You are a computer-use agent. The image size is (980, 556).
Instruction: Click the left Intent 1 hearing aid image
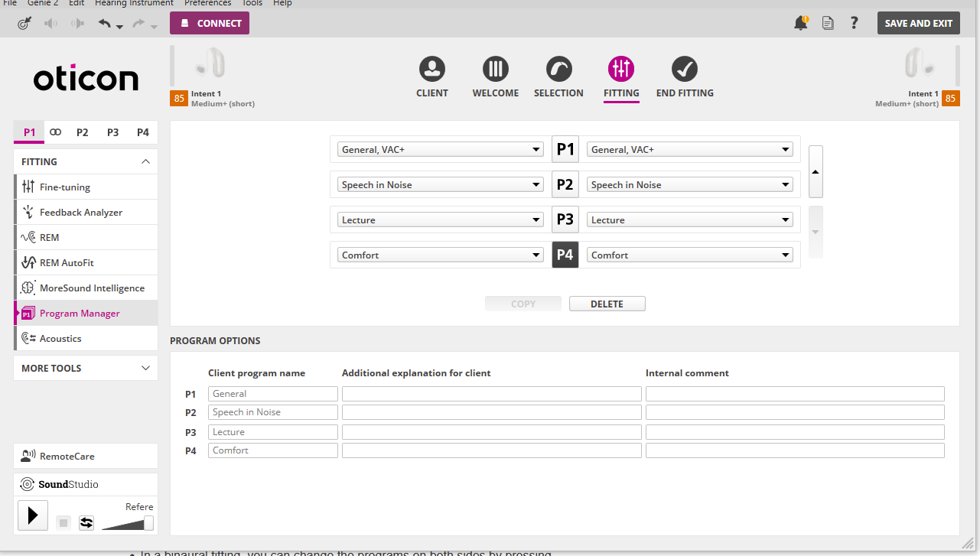[x=209, y=63]
